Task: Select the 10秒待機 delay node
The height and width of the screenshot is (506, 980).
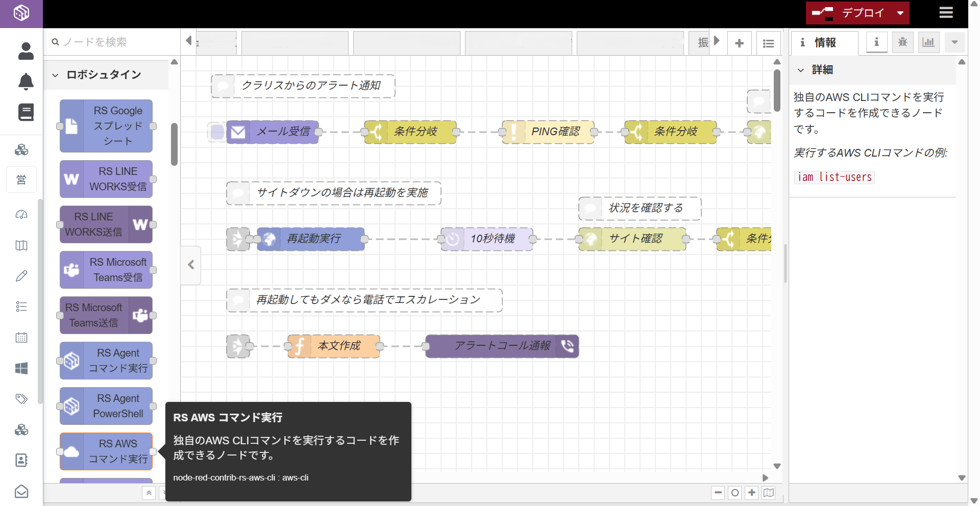Action: click(487, 239)
